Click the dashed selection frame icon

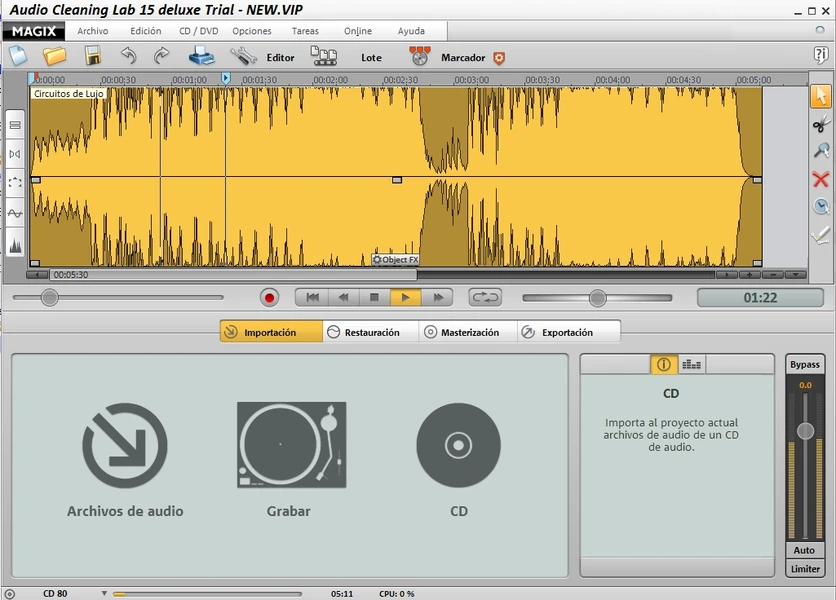tap(15, 183)
